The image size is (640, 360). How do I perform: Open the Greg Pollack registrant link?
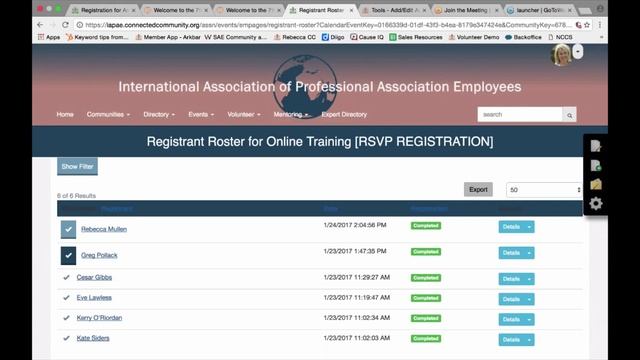tap(99, 256)
